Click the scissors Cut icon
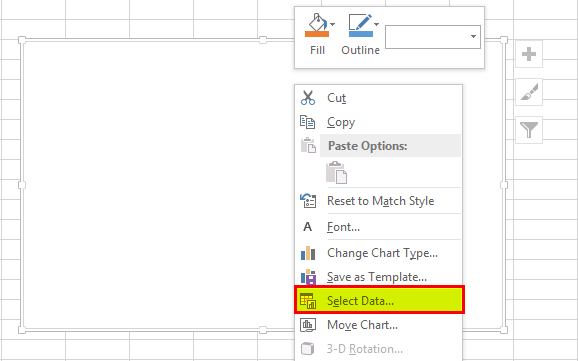The height and width of the screenshot is (361, 578). pos(308,98)
